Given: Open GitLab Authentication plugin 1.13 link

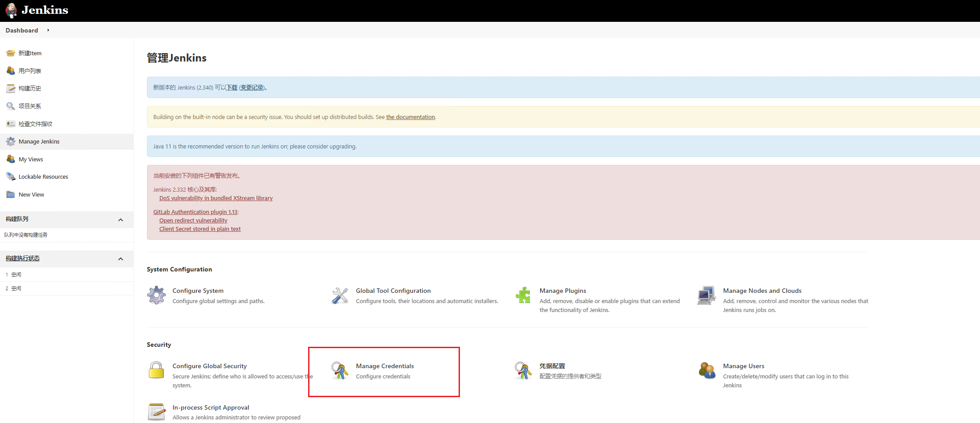Looking at the screenshot, I should pos(195,212).
